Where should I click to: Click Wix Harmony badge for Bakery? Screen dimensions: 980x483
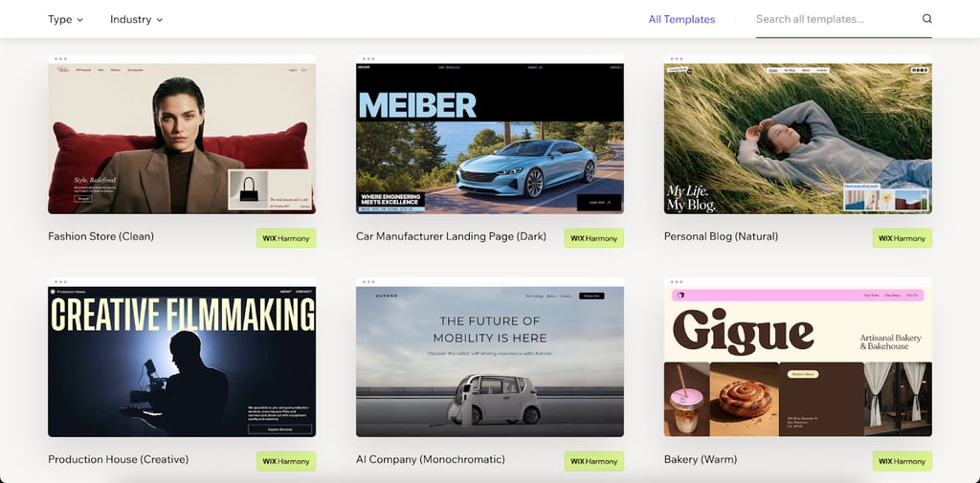pyautogui.click(x=902, y=461)
